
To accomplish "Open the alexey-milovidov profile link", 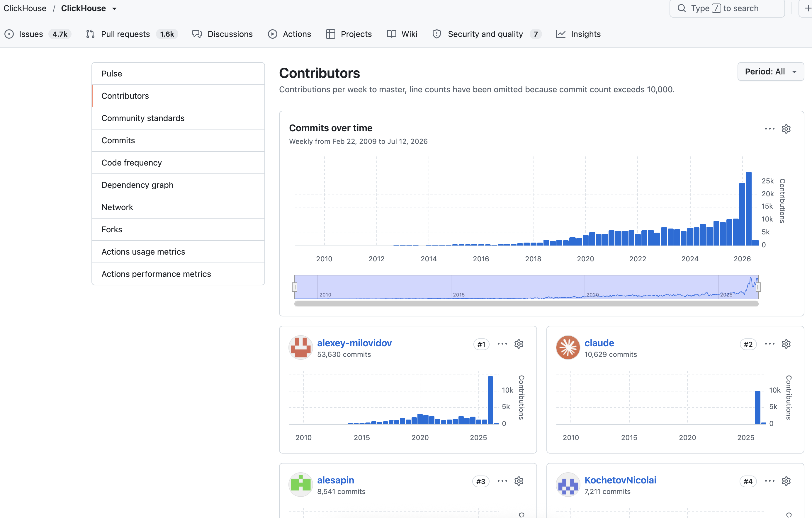I will click(x=354, y=343).
